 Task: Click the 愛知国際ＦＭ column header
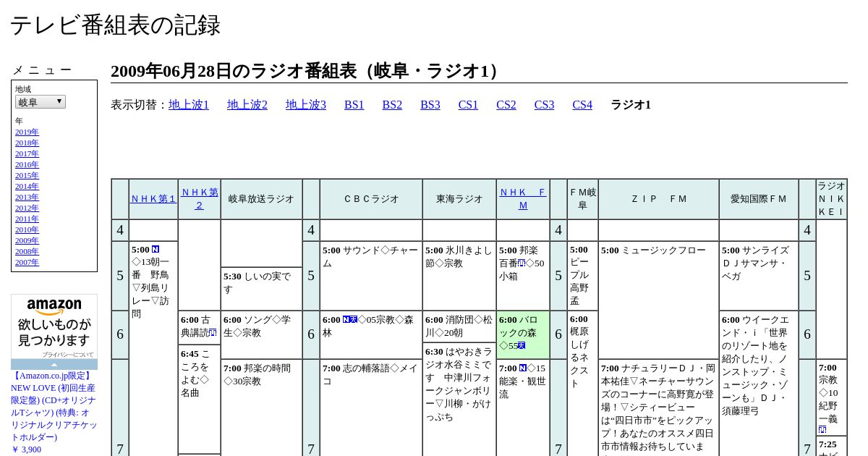pyautogui.click(x=759, y=199)
